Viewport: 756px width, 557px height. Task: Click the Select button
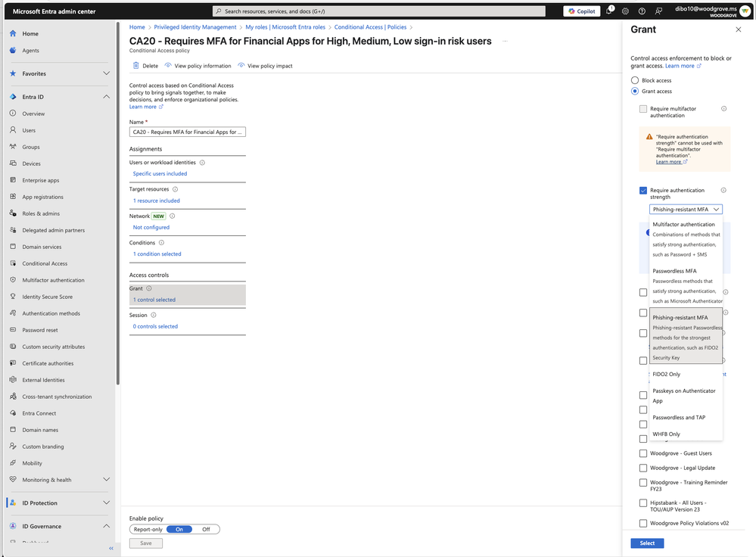click(x=647, y=543)
